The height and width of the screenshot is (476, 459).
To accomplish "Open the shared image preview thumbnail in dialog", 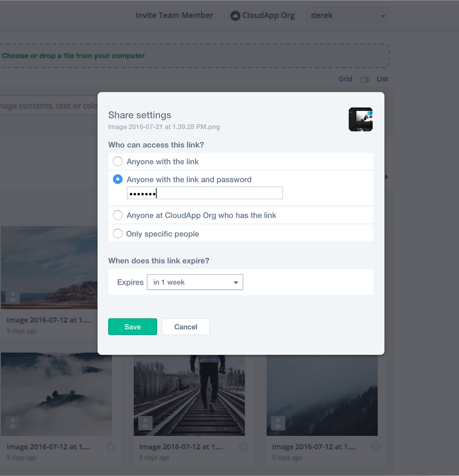I will click(360, 119).
